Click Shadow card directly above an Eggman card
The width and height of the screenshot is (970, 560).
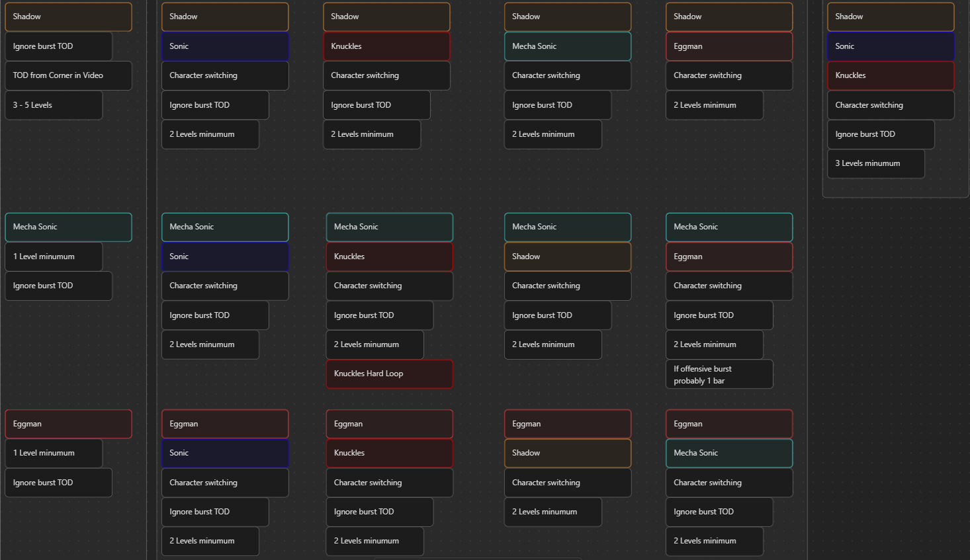pyautogui.click(x=729, y=17)
